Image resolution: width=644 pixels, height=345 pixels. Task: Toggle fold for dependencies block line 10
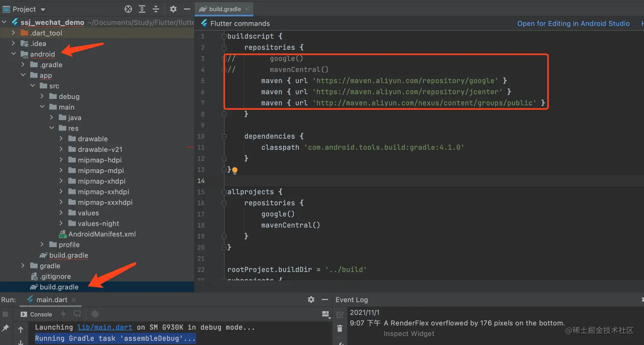[x=224, y=136]
